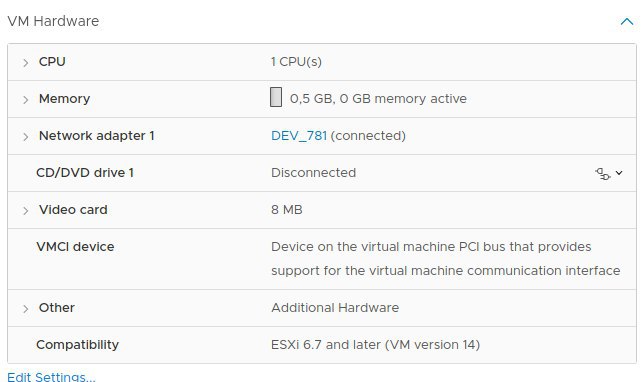Click the VM Hardware panel title

click(x=53, y=21)
